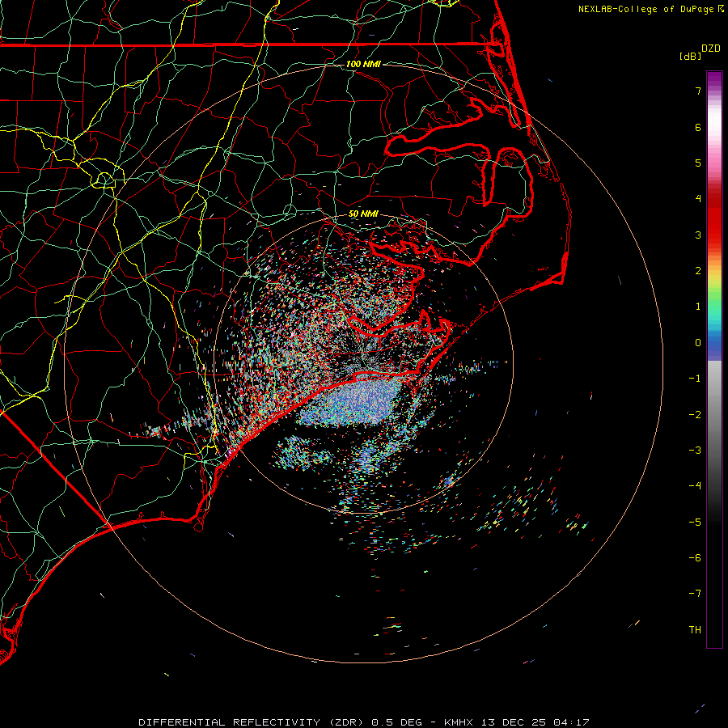Click the '7' value on color scale
This screenshot has height=728, width=728.
pos(698,91)
